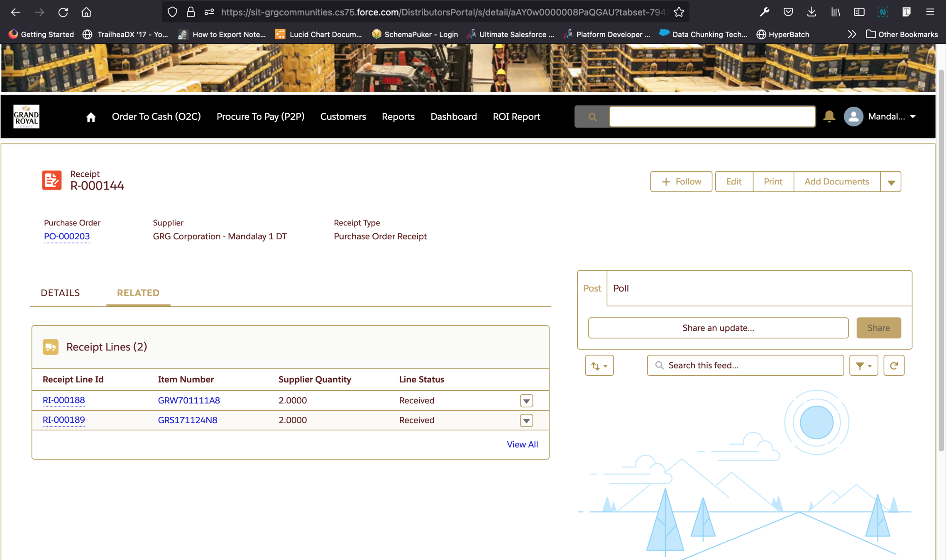Open the notifications bell
The image size is (946, 560).
coord(829,117)
